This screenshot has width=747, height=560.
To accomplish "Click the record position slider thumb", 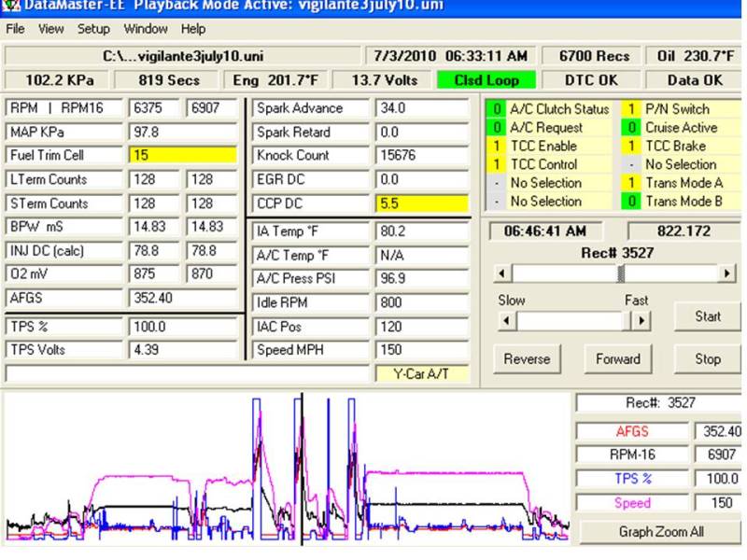I will click(x=621, y=273).
